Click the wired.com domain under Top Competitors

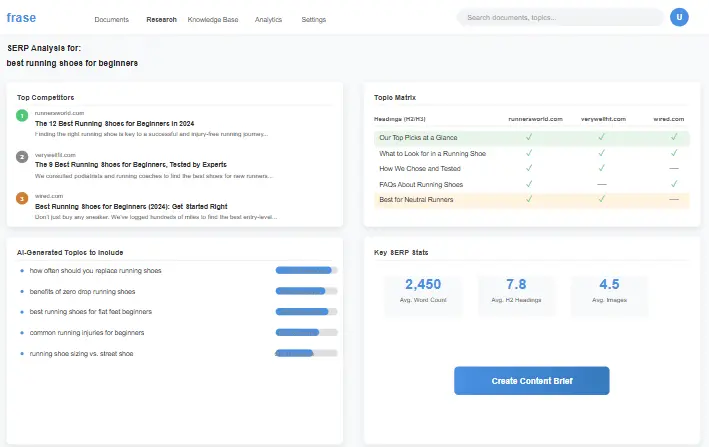click(x=49, y=196)
